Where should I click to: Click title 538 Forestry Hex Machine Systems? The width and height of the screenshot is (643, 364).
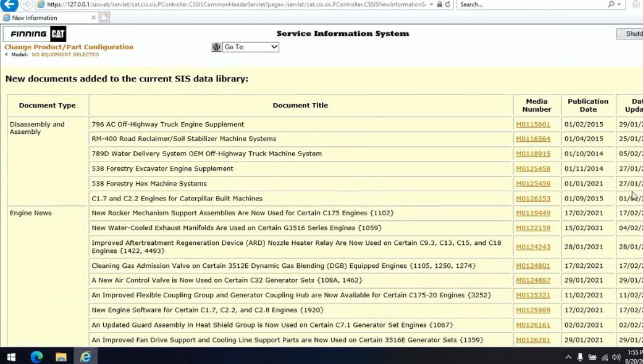[149, 184]
